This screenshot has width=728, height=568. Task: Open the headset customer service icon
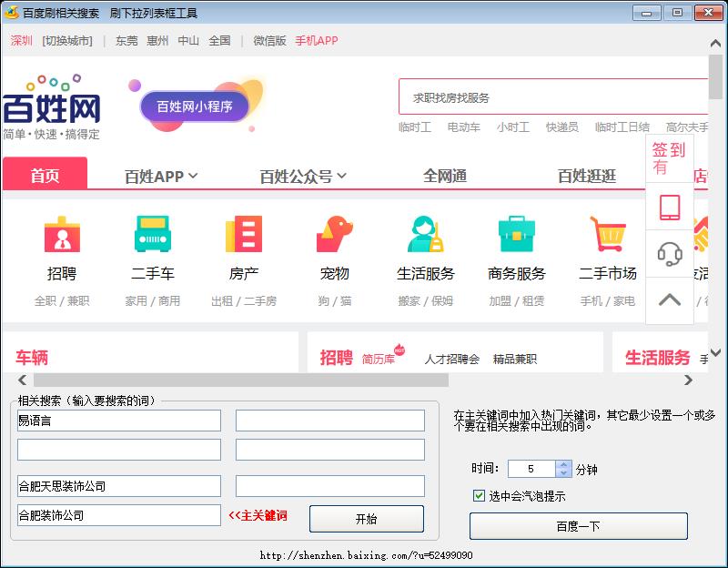670,254
